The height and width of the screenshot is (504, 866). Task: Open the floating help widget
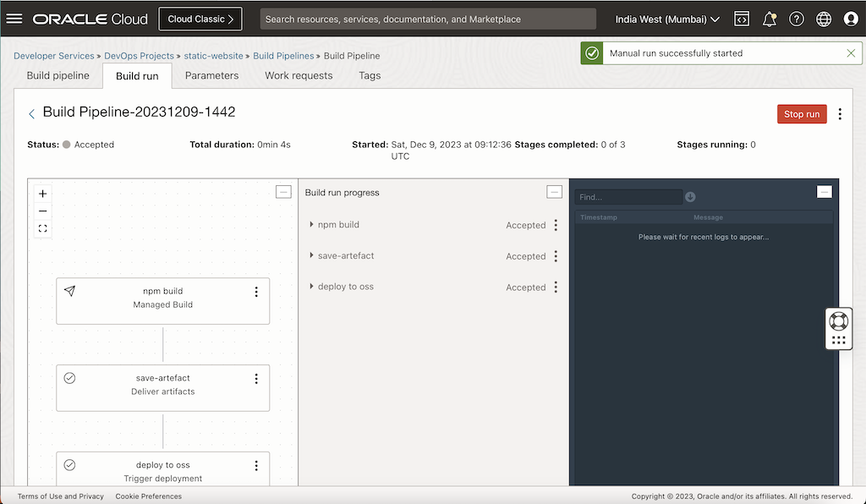coord(838,320)
